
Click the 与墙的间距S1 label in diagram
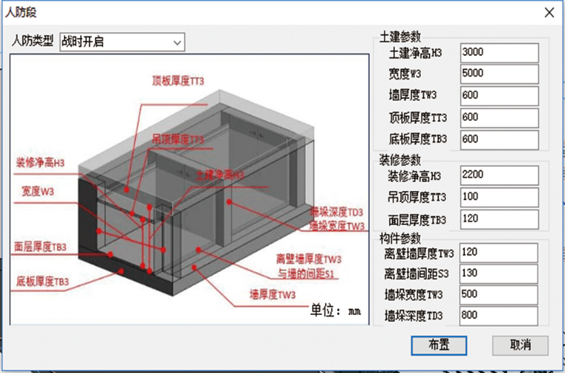(306, 274)
